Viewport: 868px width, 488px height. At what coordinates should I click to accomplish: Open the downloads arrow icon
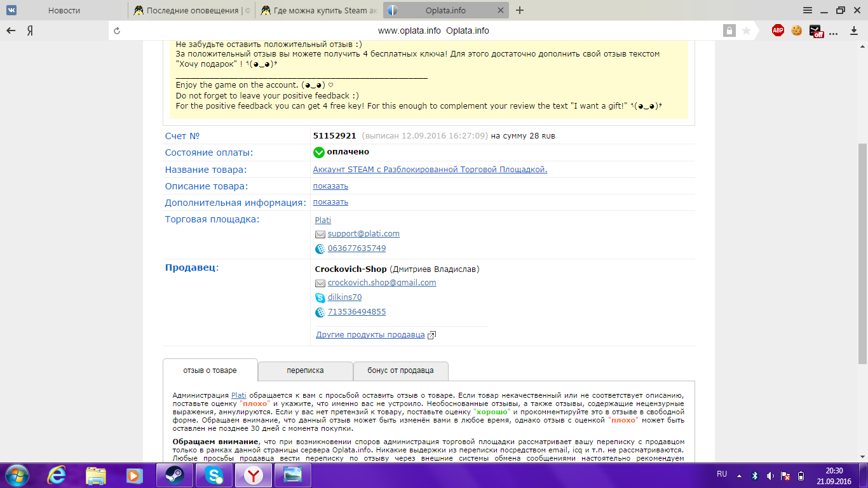coord(855,30)
